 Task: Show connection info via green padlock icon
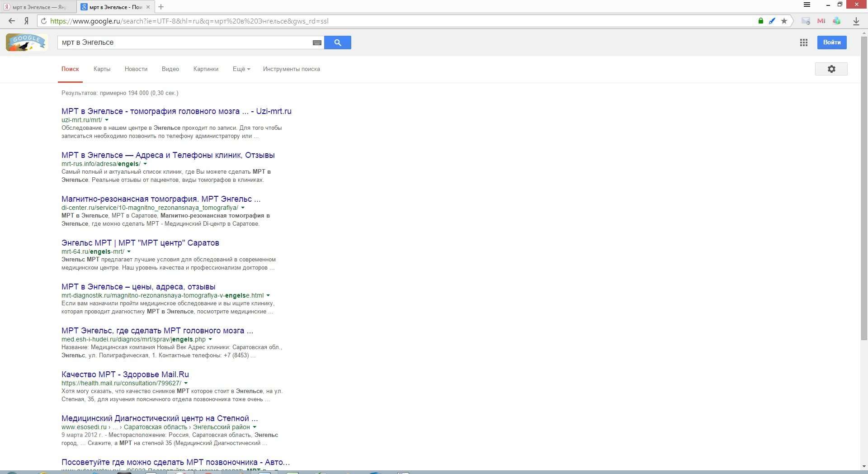point(761,21)
